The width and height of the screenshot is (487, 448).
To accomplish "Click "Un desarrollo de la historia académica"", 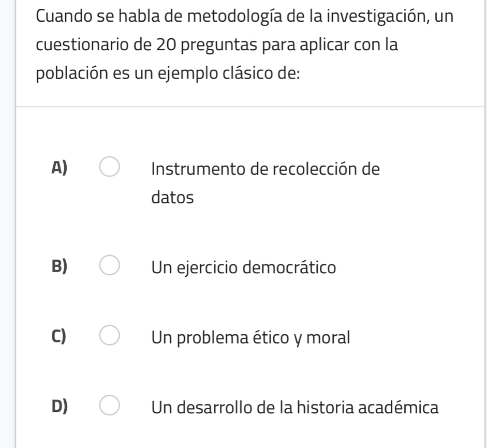I will pyautogui.click(x=295, y=408).
